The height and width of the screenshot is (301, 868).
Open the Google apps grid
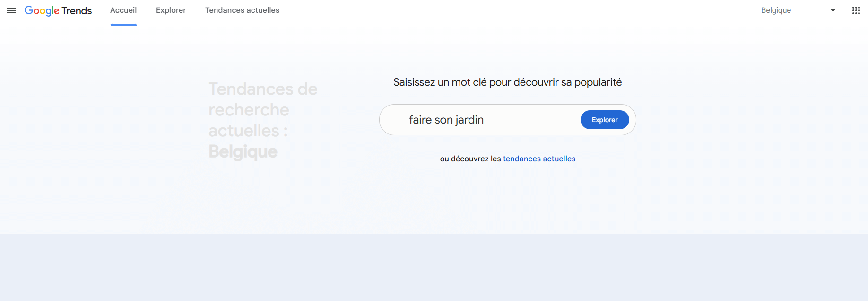pyautogui.click(x=856, y=10)
